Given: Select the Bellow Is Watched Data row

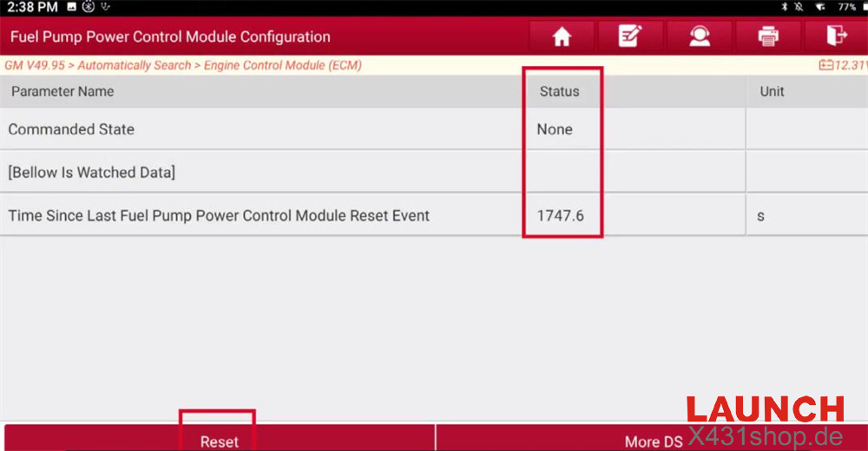Looking at the screenshot, I should pyautogui.click(x=260, y=172).
